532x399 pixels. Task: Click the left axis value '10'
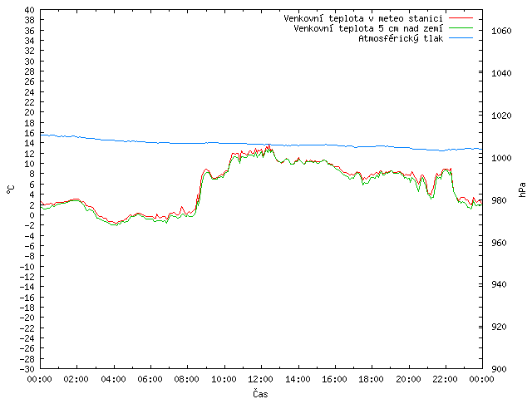tap(30, 164)
